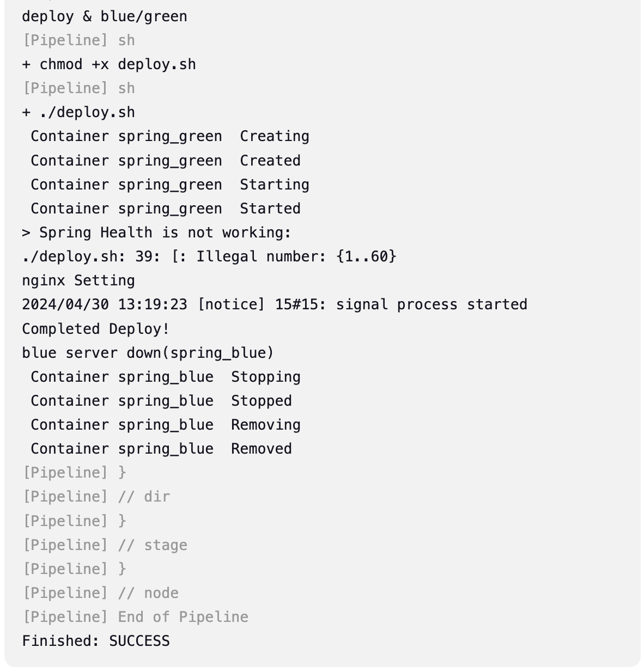Screen dimensions: 644x672
Task: Click the "Illegal number: {1..60}" error line
Action: tap(209, 256)
